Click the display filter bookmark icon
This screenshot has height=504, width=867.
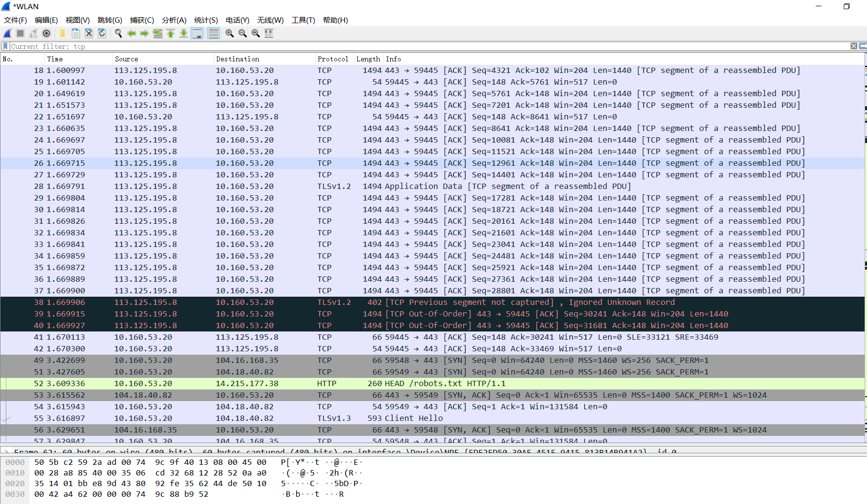(5, 46)
